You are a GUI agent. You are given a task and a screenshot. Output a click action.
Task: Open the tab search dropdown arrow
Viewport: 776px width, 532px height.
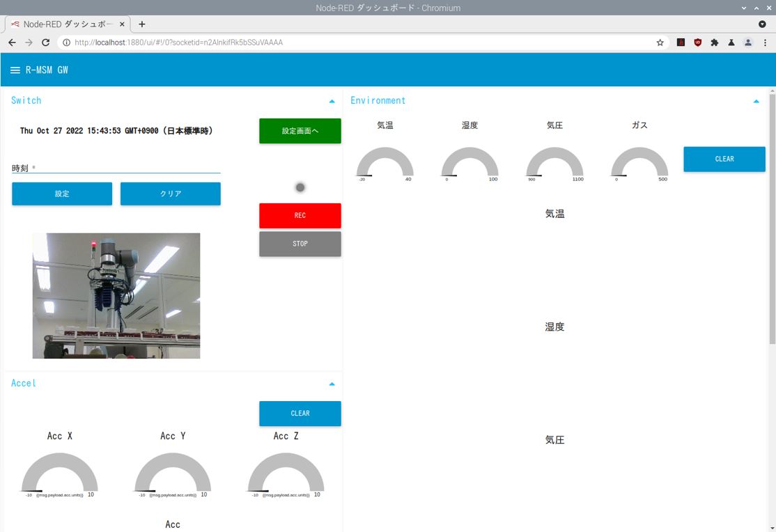click(x=761, y=24)
